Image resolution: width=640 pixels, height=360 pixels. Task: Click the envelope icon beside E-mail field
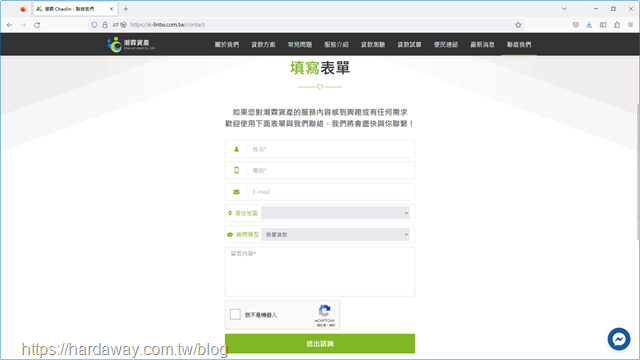pyautogui.click(x=236, y=192)
